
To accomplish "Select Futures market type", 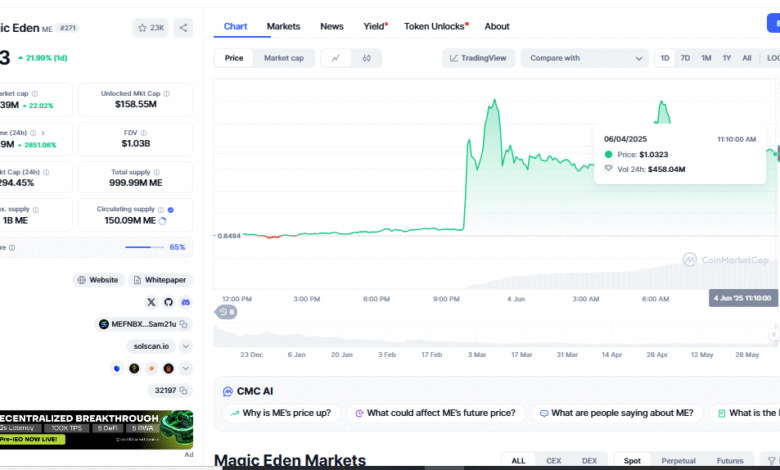I will [x=730, y=461].
